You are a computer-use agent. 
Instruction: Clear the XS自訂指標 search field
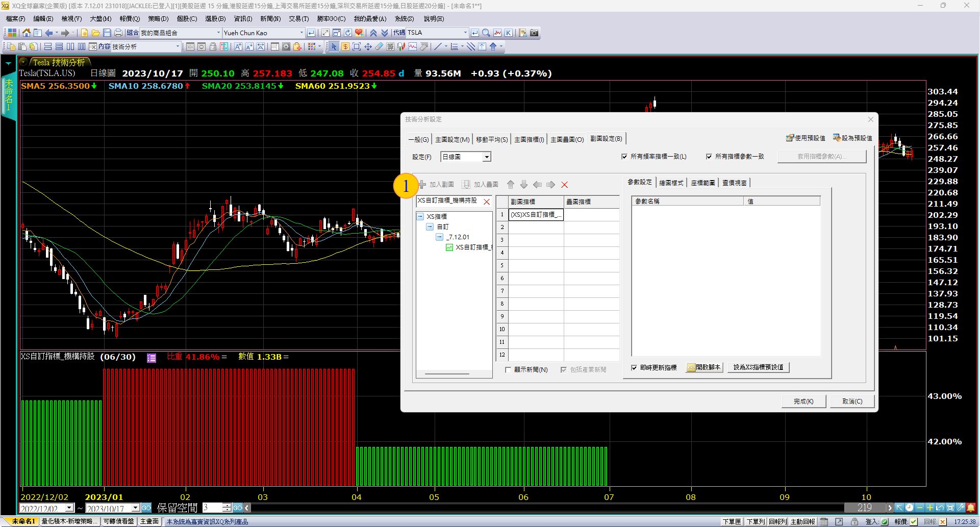tap(487, 202)
